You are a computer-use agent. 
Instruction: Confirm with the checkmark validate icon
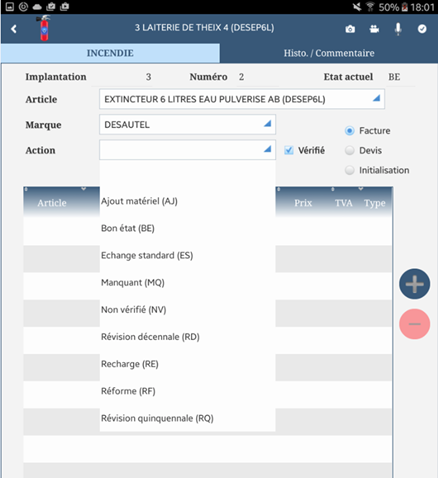point(422,29)
